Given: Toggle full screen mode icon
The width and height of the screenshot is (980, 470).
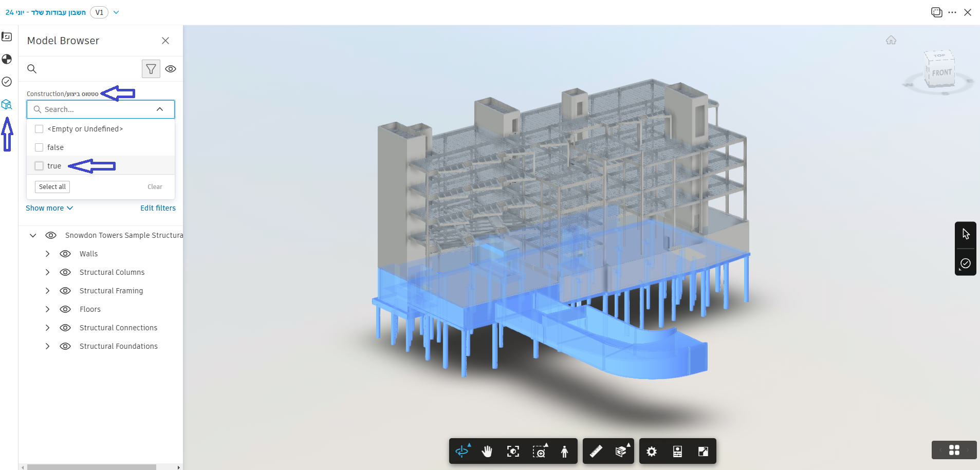Looking at the screenshot, I should [703, 451].
